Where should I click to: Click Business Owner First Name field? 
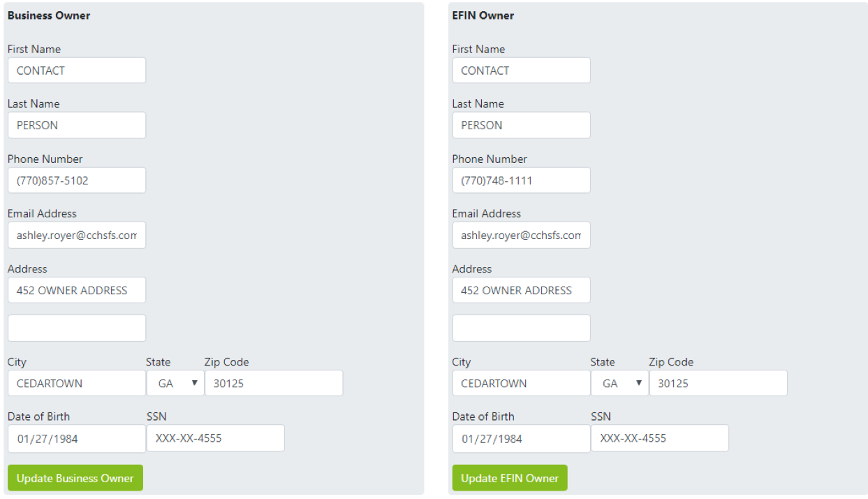pos(77,71)
